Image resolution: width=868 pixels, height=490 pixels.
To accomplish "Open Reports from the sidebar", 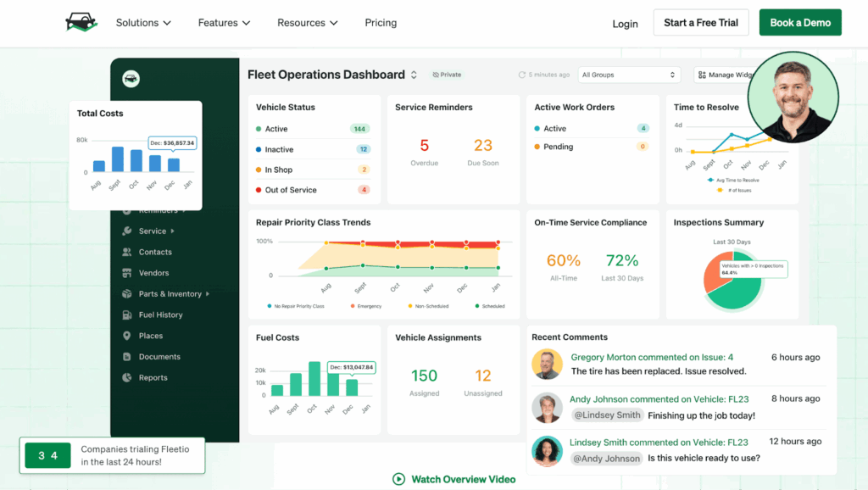I will [x=152, y=377].
